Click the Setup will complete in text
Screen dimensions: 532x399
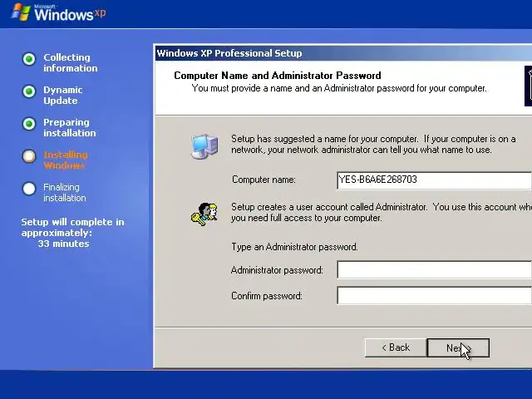click(x=72, y=222)
